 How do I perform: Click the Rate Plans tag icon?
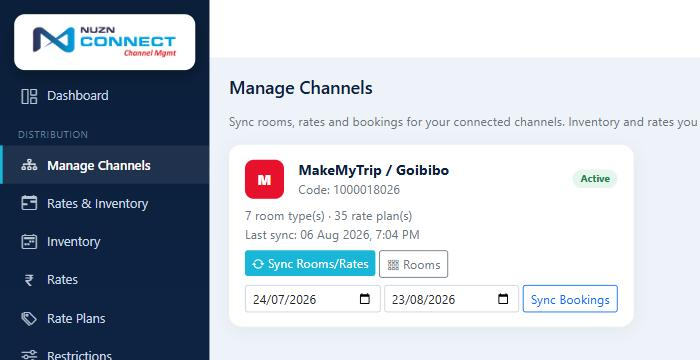(29, 318)
